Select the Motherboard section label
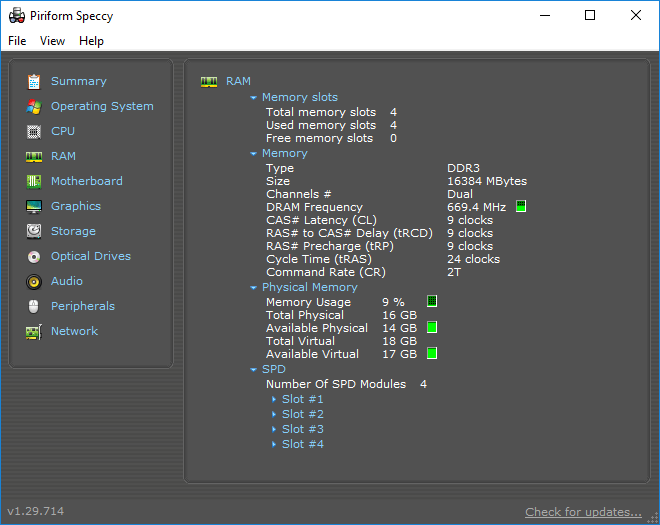 click(x=87, y=181)
